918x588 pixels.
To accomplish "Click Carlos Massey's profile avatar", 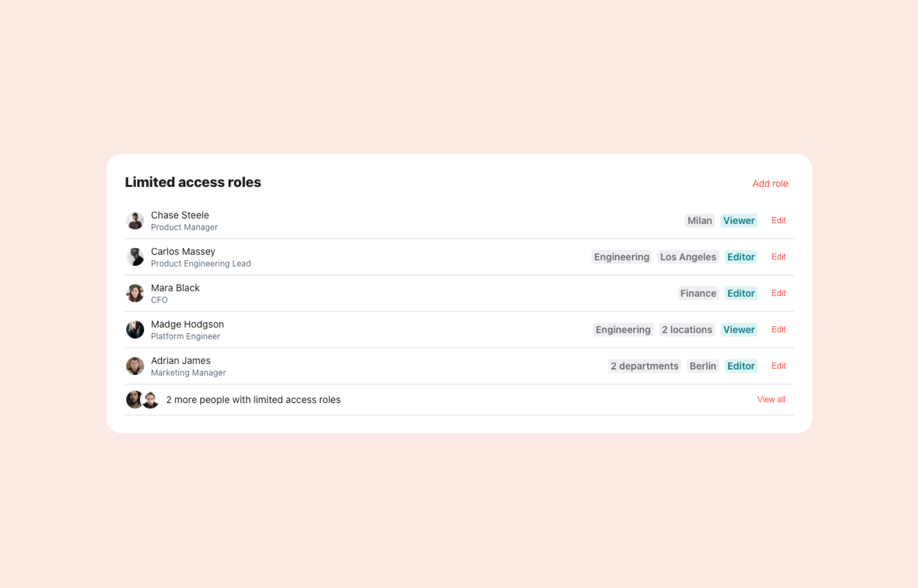I will [135, 257].
